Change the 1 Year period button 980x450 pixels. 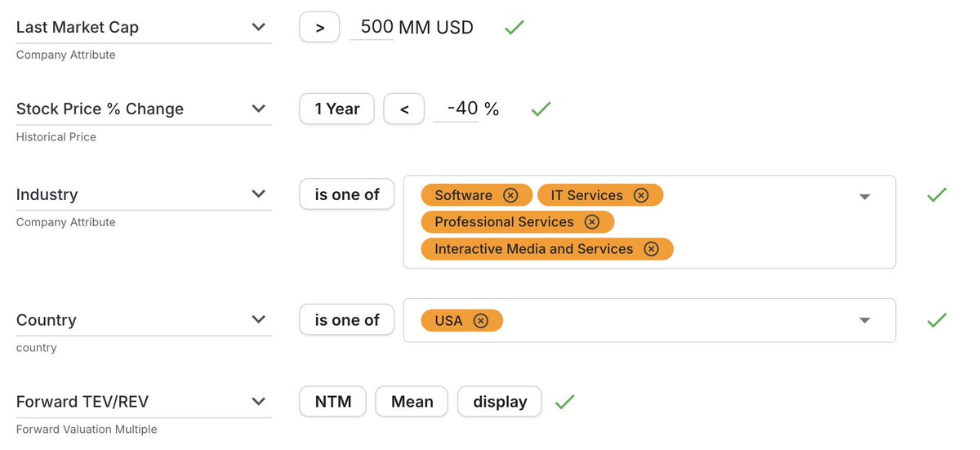pos(337,109)
